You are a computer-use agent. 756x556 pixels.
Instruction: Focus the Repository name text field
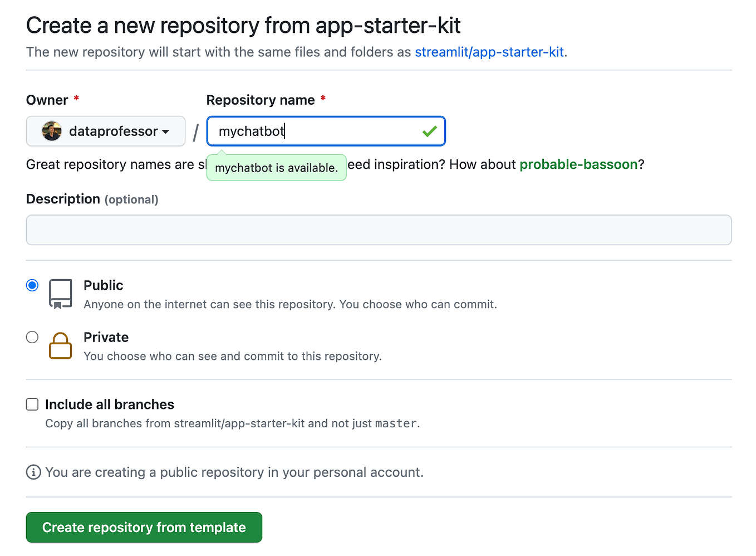click(x=317, y=131)
